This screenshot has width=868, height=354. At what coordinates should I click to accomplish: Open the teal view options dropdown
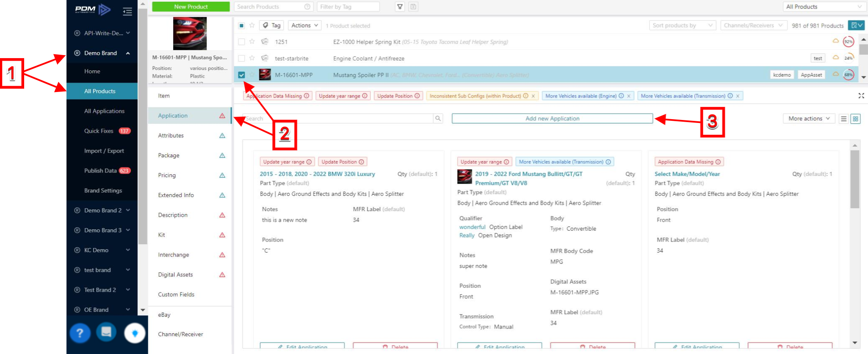pos(856,25)
